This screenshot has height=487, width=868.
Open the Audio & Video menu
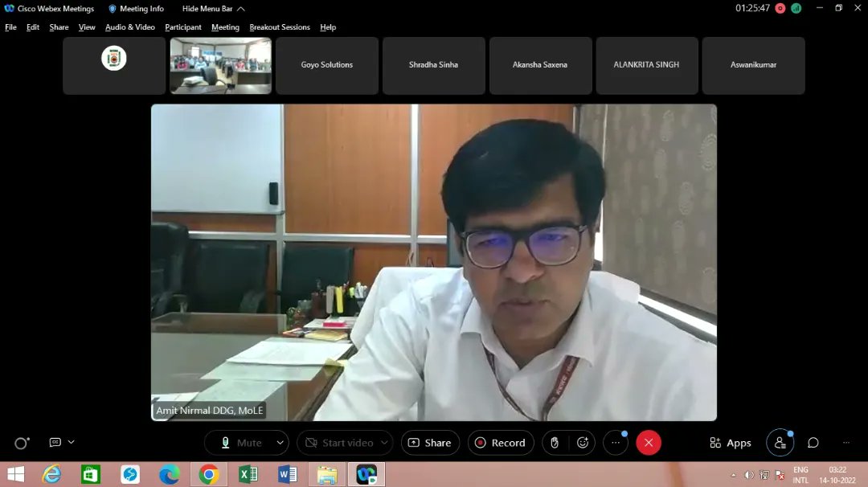(x=130, y=27)
